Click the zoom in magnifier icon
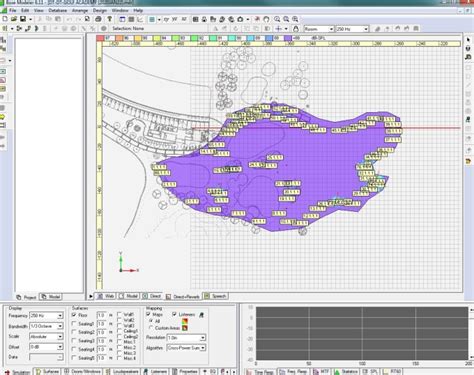Viewport: 474px width, 375px height. [x=277, y=19]
